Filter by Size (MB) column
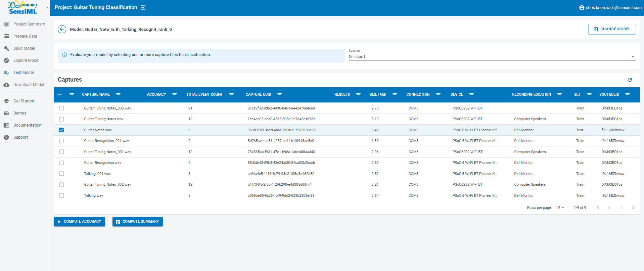Image resolution: width=644 pixels, height=271 pixels. (x=395, y=95)
